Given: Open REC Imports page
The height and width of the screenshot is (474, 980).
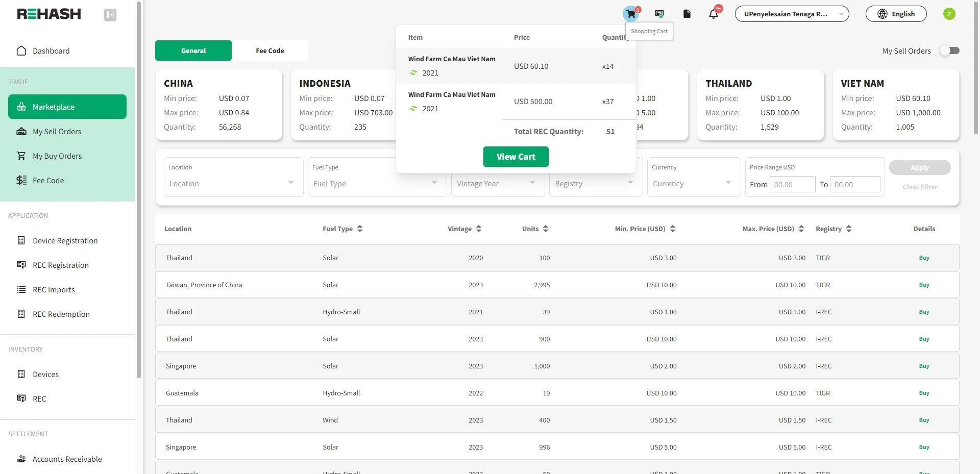Looking at the screenshot, I should pyautogui.click(x=67, y=289).
